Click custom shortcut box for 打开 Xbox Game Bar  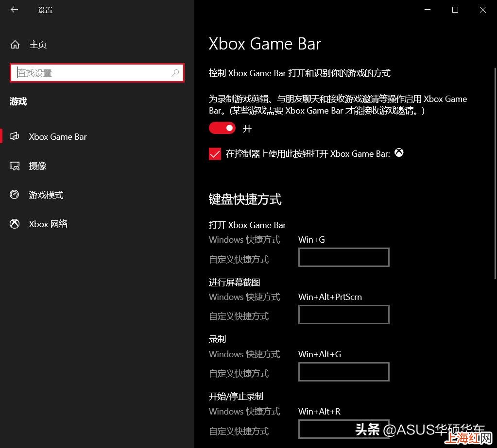coord(343,257)
